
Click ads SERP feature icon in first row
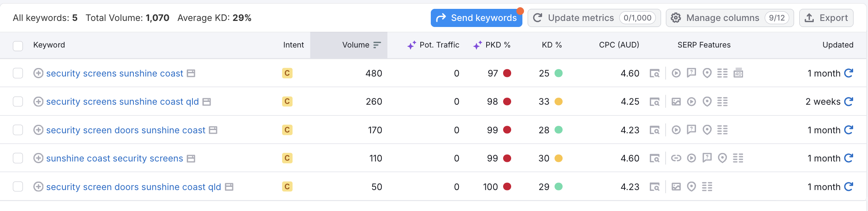point(738,73)
